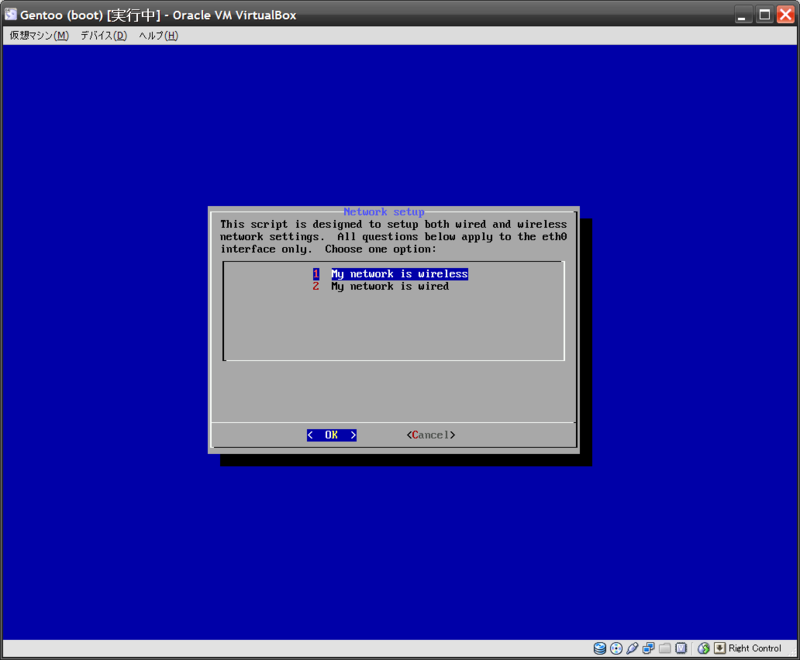
Task: Open the ヘルプ(H) menu
Action: pos(159,36)
